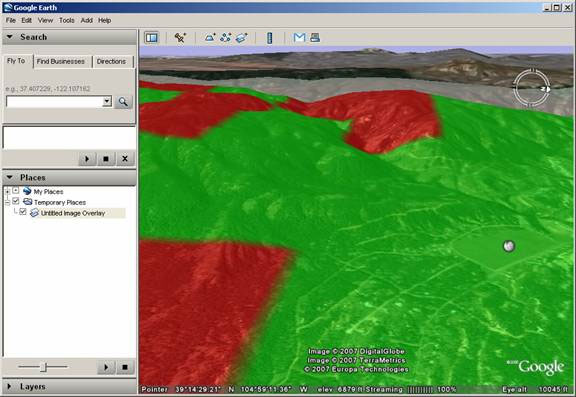Open the Tools menu
Screen dimensions: 576x397
tap(66, 21)
